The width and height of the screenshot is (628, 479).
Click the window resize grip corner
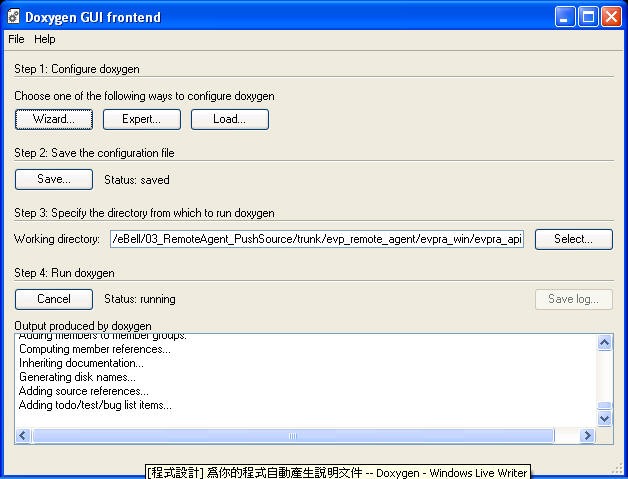(619, 469)
